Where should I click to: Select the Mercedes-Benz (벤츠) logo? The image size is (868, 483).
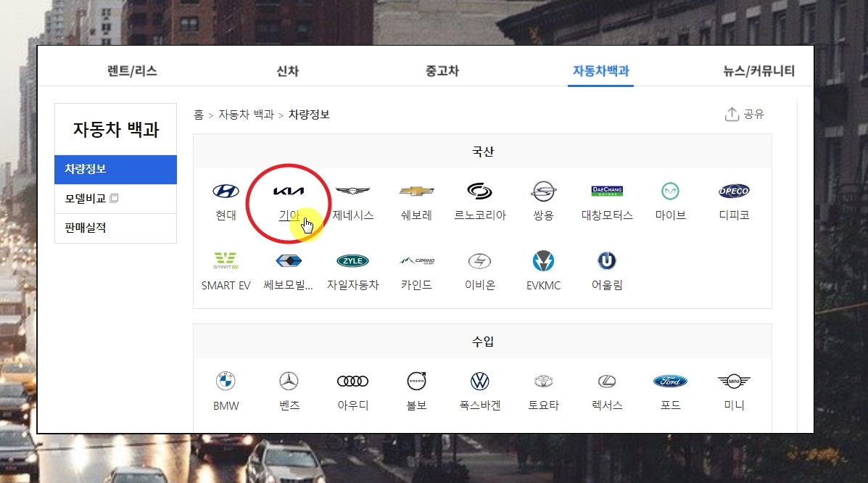[289, 381]
